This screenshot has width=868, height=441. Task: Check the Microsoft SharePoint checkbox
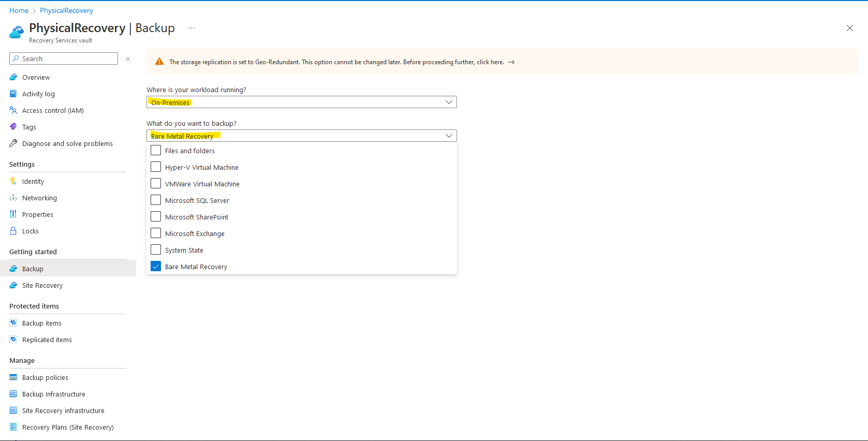156,217
